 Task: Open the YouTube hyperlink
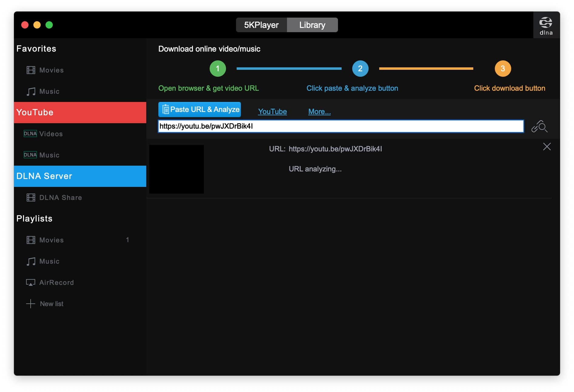click(x=272, y=112)
